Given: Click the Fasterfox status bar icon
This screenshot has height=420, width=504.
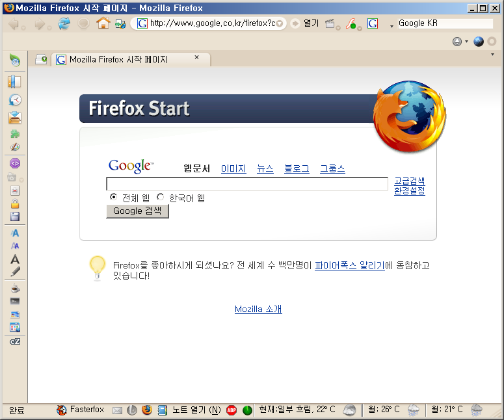Looking at the screenshot, I should 61,410.
